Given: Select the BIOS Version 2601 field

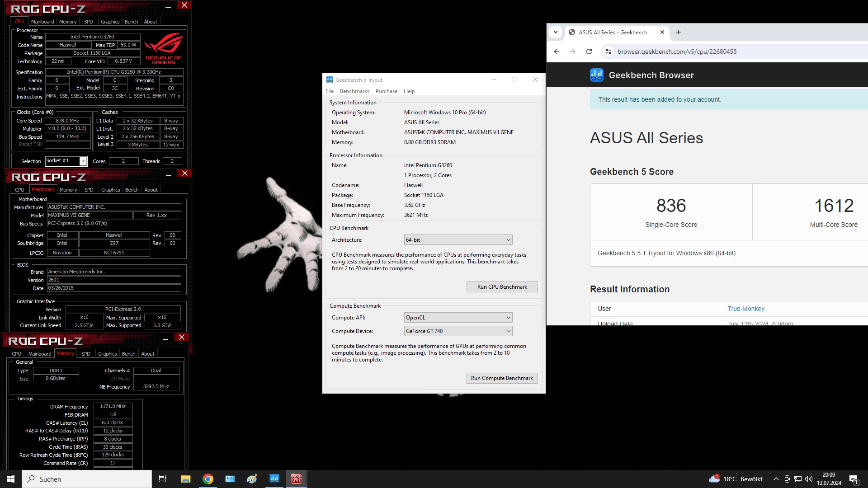Looking at the screenshot, I should (114, 280).
